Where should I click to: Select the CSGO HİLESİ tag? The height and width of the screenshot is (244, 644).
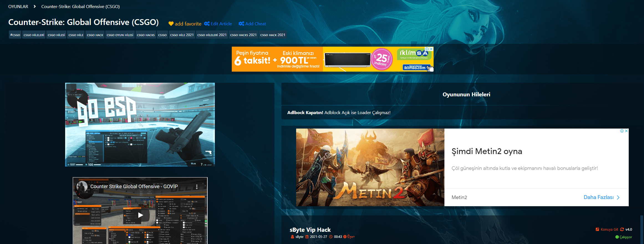click(56, 35)
